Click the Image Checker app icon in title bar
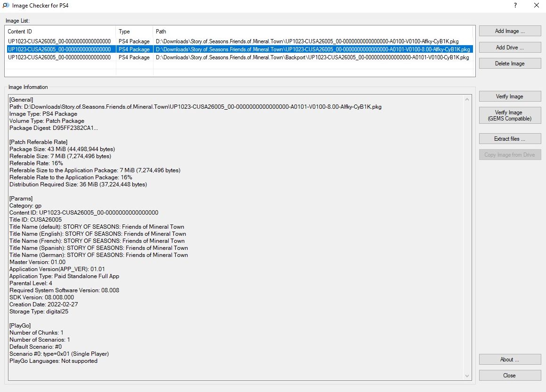Viewport: 546px width, 392px height. [x=6, y=5]
